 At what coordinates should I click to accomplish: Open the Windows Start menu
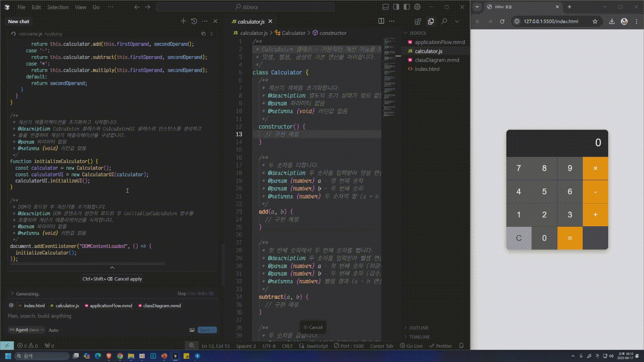pos(7,356)
